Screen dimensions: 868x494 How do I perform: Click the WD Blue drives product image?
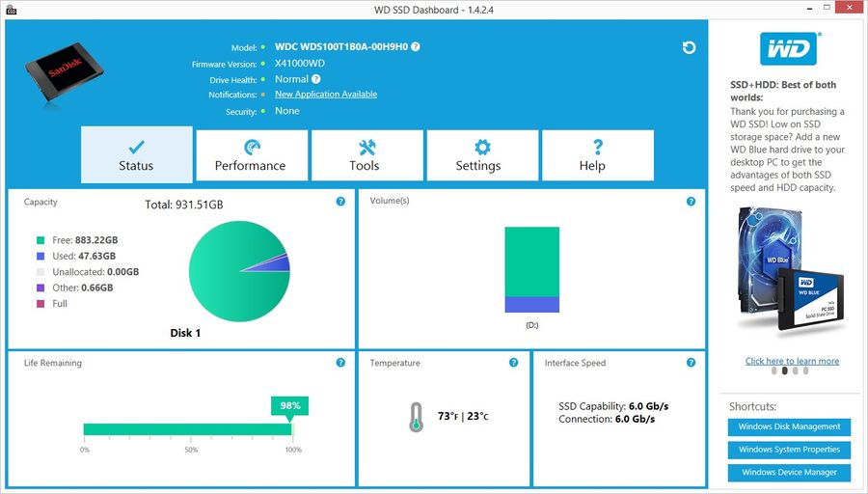[791, 271]
